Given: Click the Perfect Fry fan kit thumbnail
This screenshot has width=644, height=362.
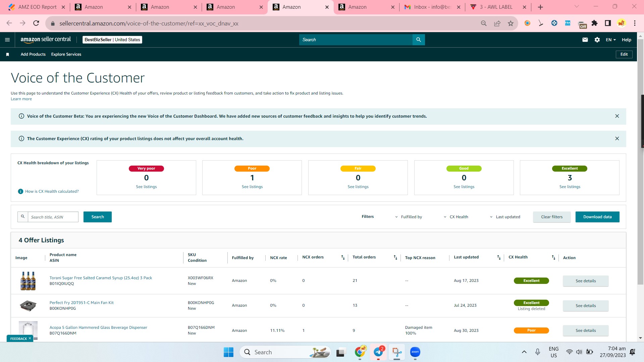Looking at the screenshot, I should point(28,306).
